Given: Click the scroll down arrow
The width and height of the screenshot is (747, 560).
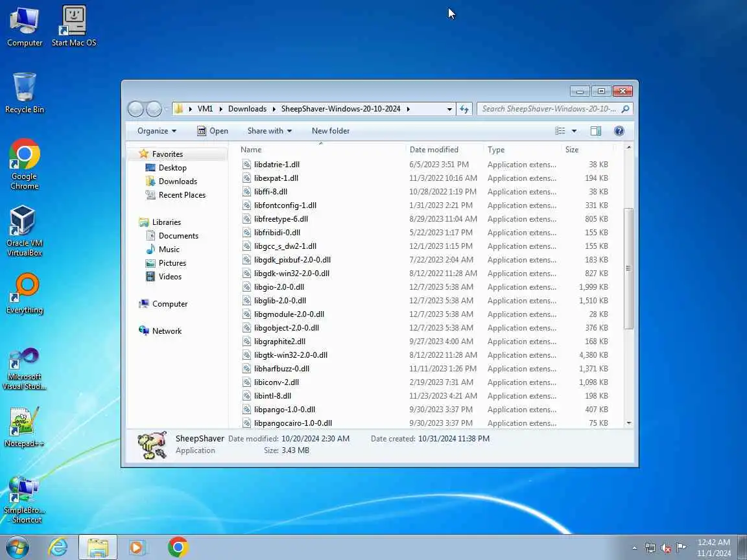Looking at the screenshot, I should point(628,423).
